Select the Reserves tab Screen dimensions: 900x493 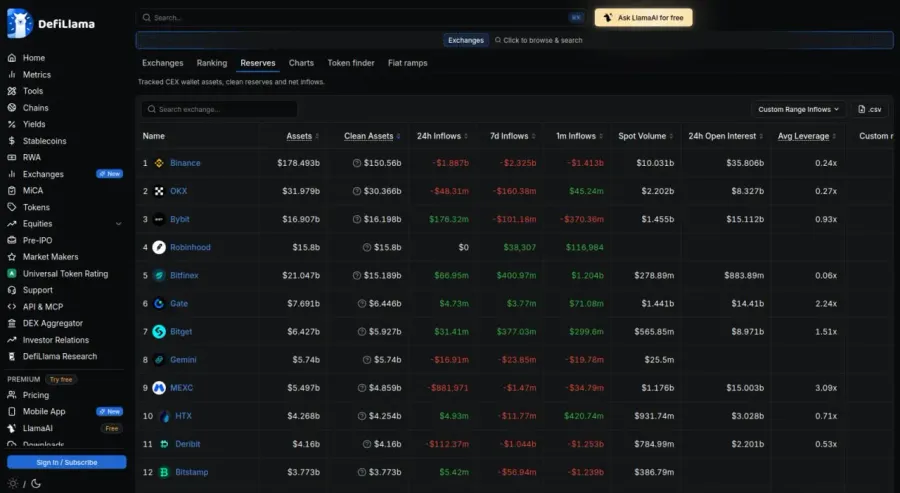click(258, 63)
